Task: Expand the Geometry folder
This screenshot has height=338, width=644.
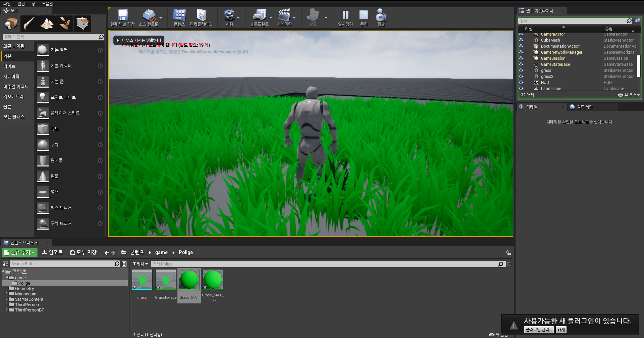Action: click(6, 288)
